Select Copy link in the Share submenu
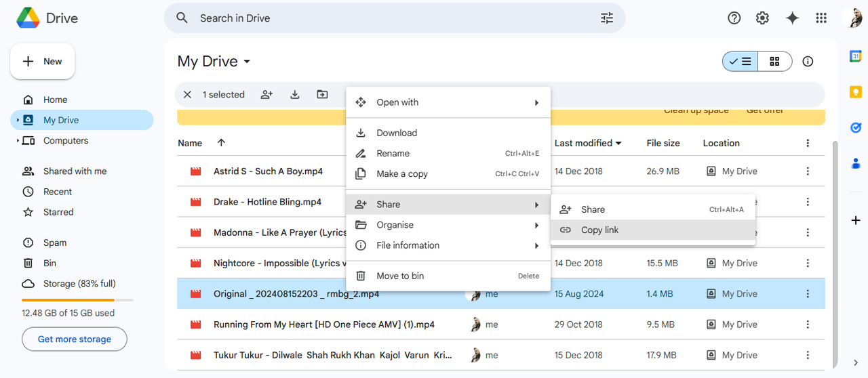This screenshot has height=378, width=868. tap(599, 230)
